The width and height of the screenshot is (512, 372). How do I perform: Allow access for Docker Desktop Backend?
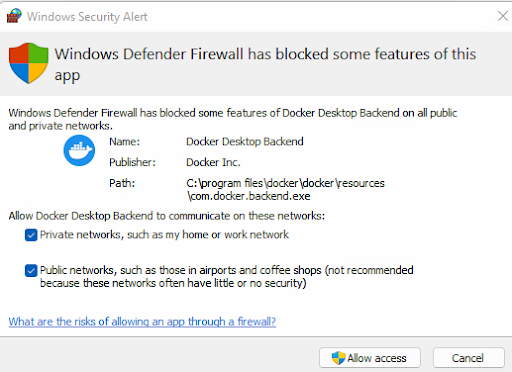(370, 358)
